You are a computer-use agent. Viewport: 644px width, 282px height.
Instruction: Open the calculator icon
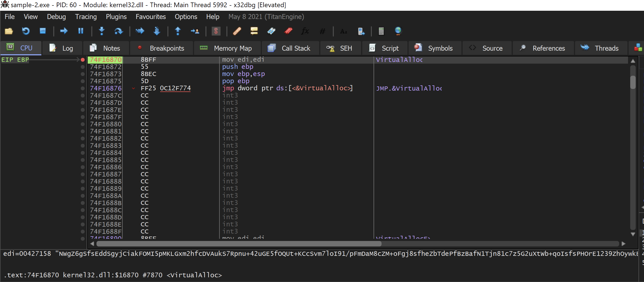tap(381, 31)
